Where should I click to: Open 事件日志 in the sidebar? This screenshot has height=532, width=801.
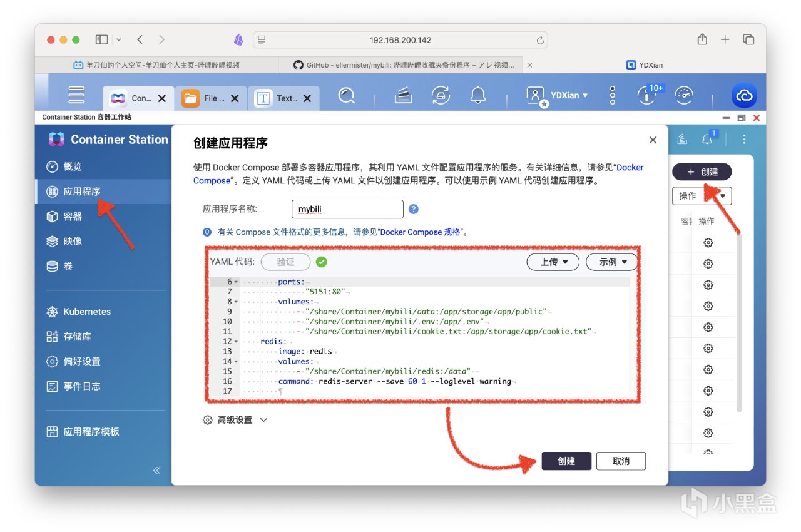tap(103, 387)
